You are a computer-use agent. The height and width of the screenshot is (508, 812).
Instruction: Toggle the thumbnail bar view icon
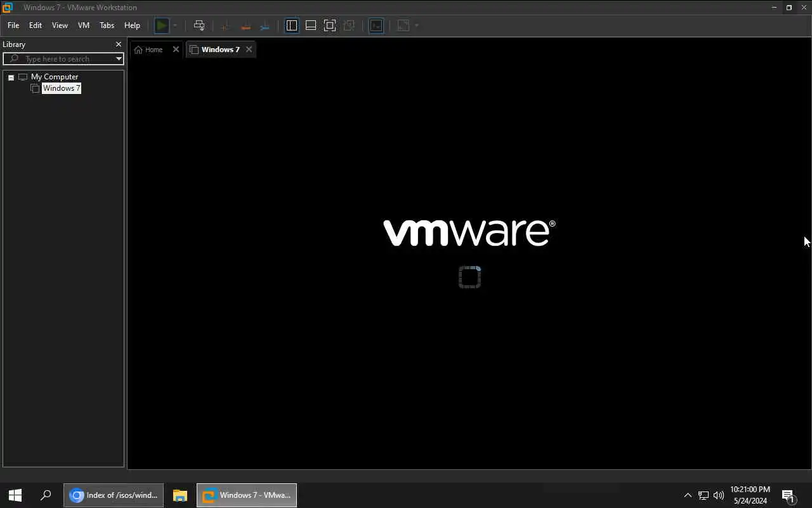[x=311, y=25]
